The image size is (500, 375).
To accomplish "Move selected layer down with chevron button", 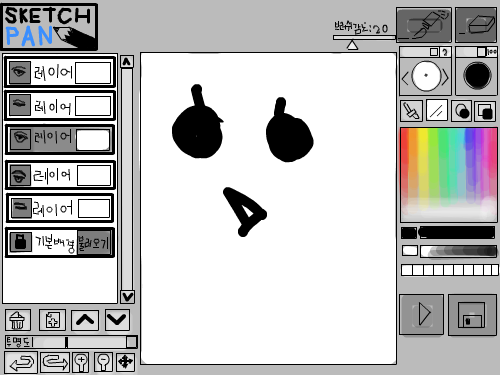I will pyautogui.click(x=117, y=320).
